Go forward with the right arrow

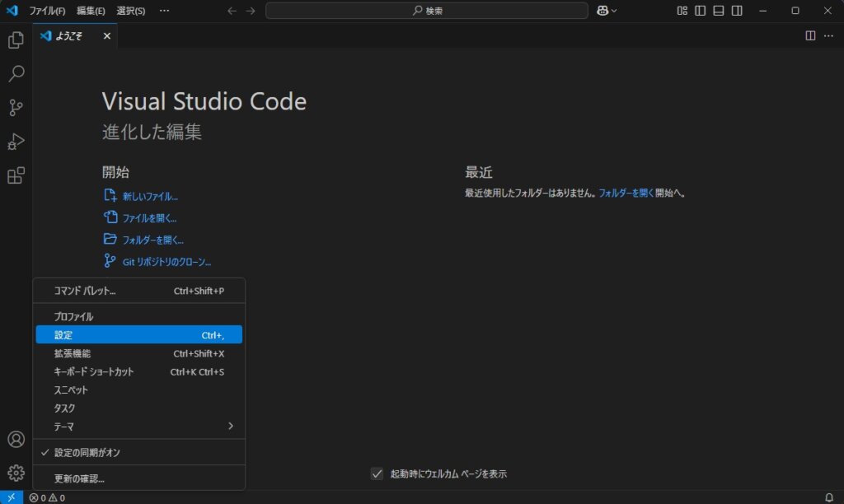[x=251, y=11]
